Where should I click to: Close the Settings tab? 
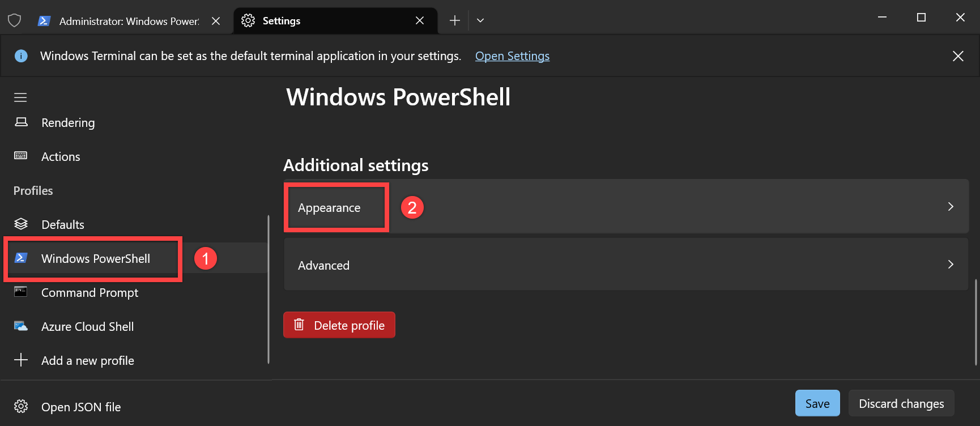click(x=420, y=20)
